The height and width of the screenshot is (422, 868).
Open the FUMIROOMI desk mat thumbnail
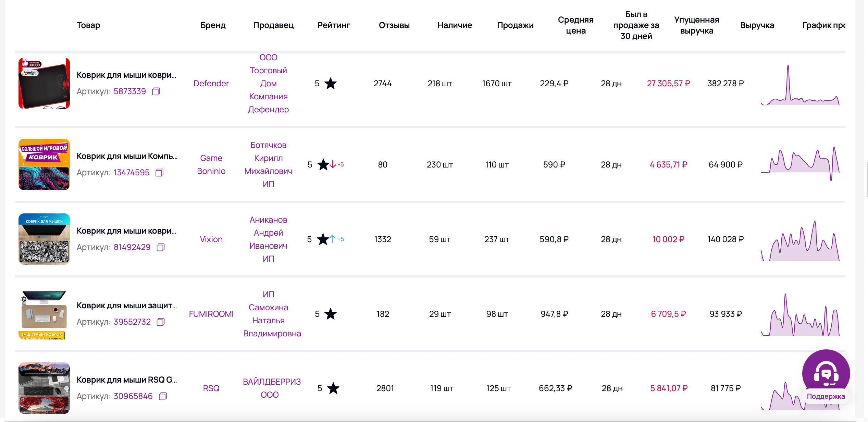click(44, 314)
